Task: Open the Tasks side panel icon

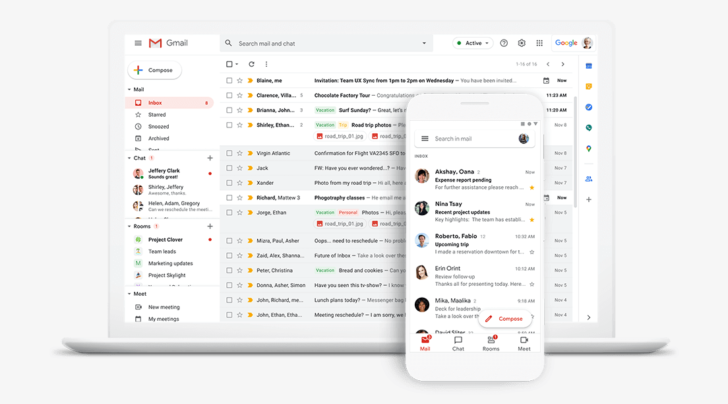Action: (x=589, y=107)
